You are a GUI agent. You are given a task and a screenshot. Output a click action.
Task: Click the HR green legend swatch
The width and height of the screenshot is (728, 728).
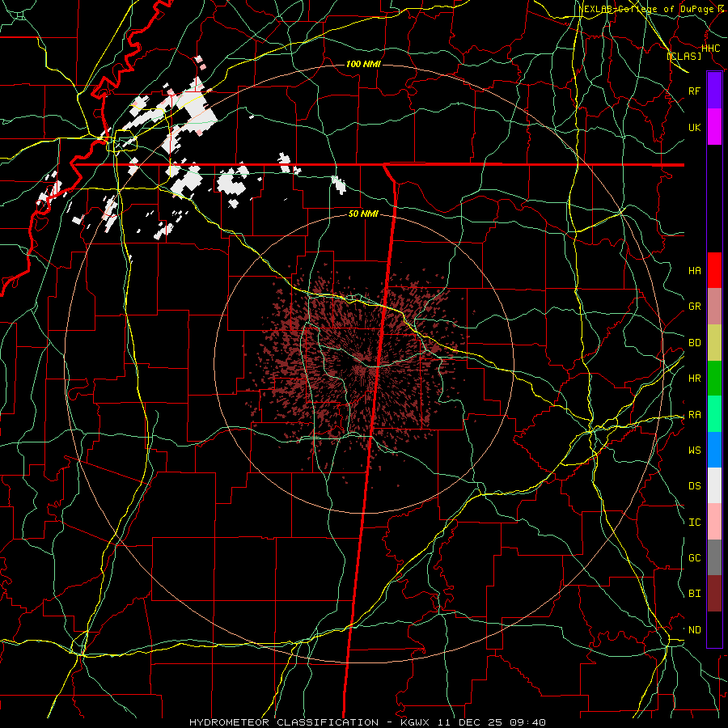tap(714, 379)
